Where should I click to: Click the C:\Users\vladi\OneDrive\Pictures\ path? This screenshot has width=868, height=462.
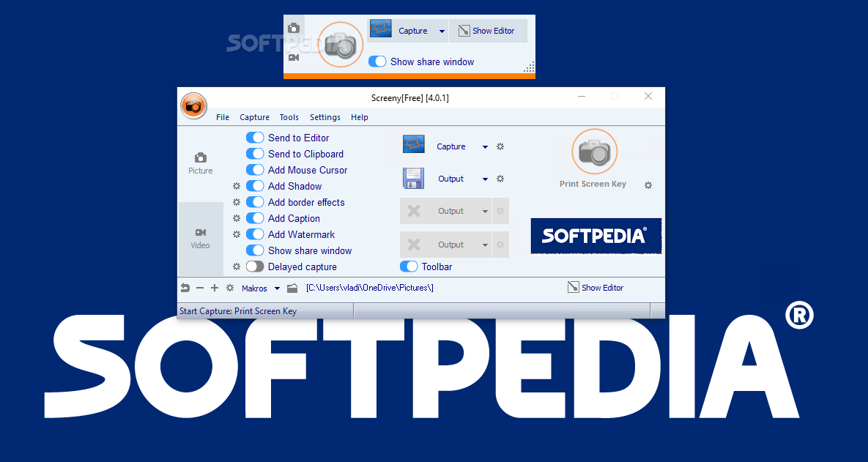370,288
